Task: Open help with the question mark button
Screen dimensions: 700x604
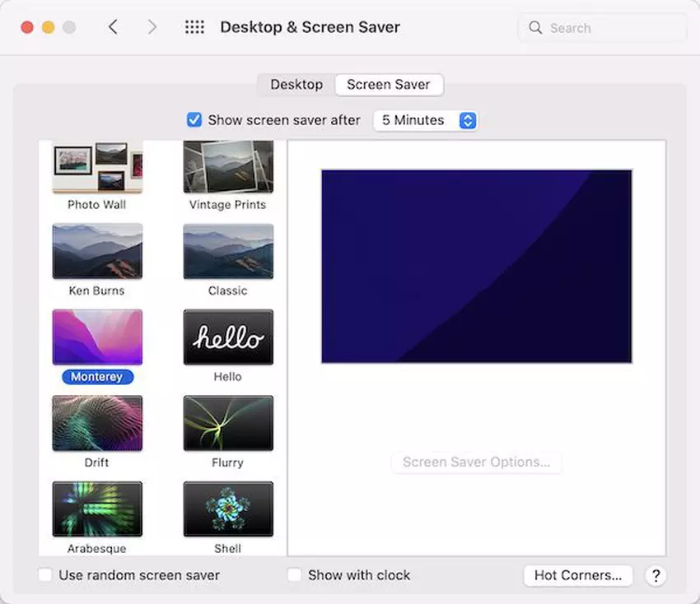Action: 656,575
